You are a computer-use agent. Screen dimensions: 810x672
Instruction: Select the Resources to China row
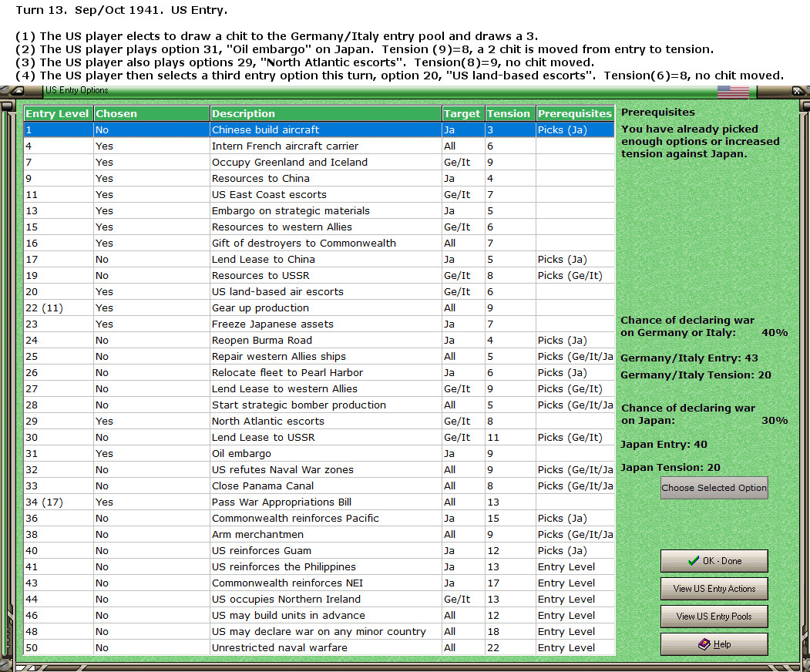pos(319,178)
